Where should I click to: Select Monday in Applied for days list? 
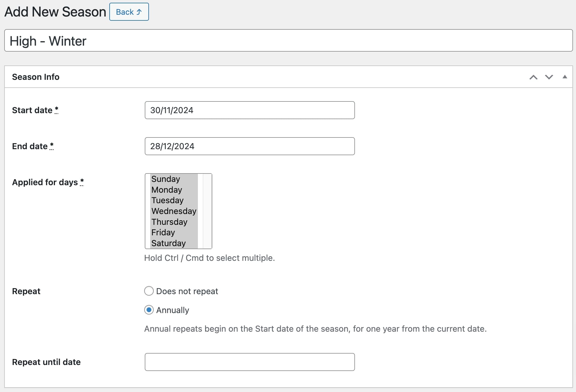pos(174,190)
